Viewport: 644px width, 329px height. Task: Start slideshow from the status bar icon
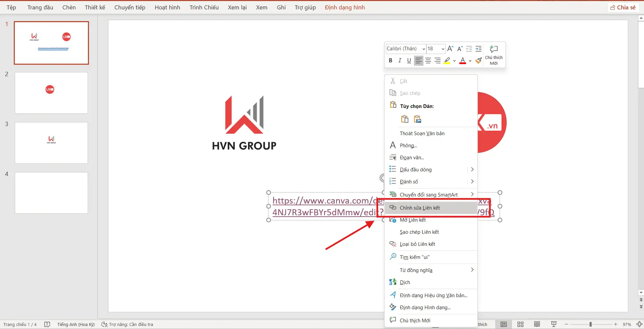554,324
